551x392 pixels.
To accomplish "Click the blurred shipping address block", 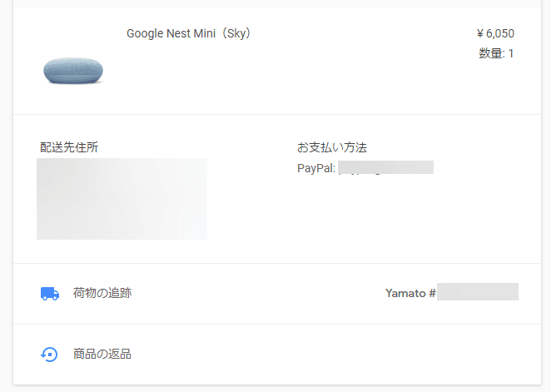I will point(122,199).
